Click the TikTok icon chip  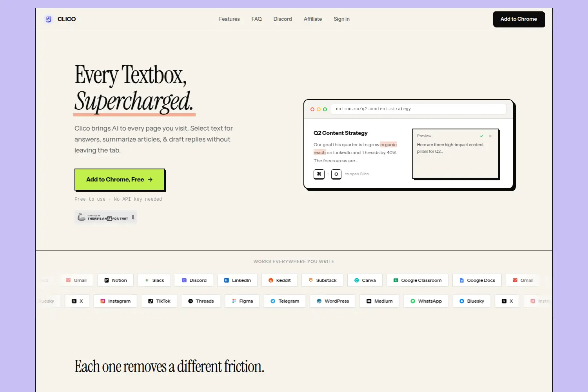coord(159,301)
